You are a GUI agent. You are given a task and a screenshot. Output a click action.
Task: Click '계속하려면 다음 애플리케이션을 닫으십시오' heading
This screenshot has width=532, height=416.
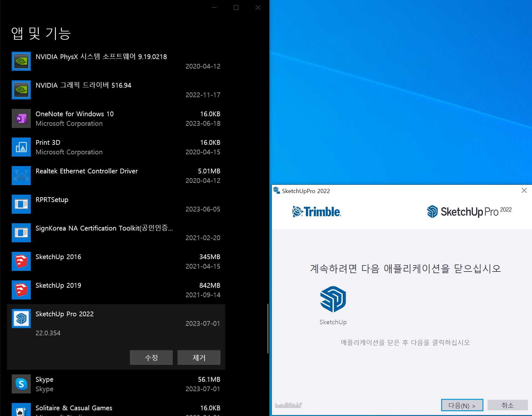(x=405, y=269)
